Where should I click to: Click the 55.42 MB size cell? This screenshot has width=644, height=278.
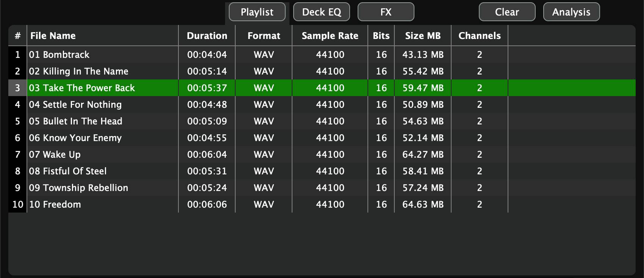[423, 71]
